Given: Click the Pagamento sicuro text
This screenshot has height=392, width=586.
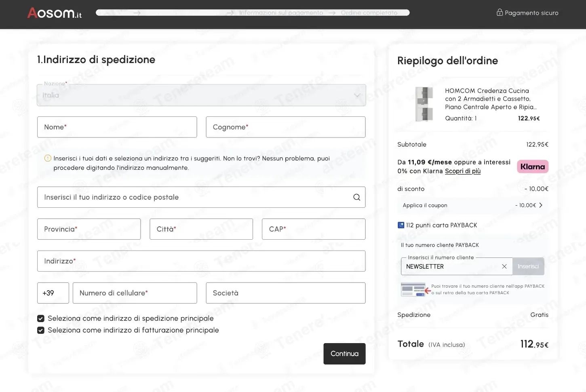Looking at the screenshot, I should click(531, 13).
